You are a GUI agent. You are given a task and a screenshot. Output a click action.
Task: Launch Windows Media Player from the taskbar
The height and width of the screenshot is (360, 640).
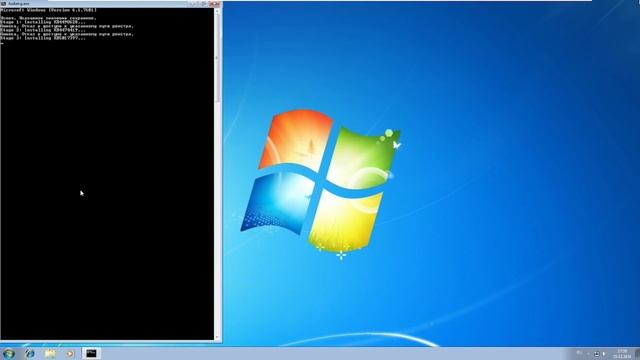70,353
